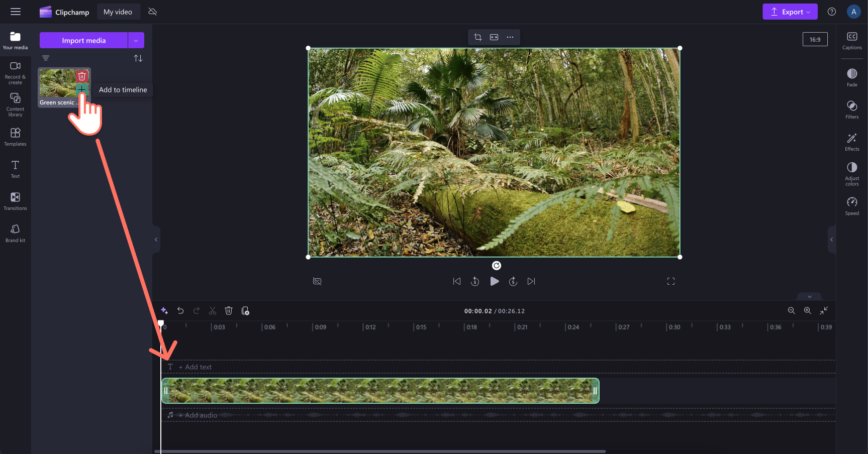The image size is (868, 454).
Task: Play the video
Action: coord(495,281)
